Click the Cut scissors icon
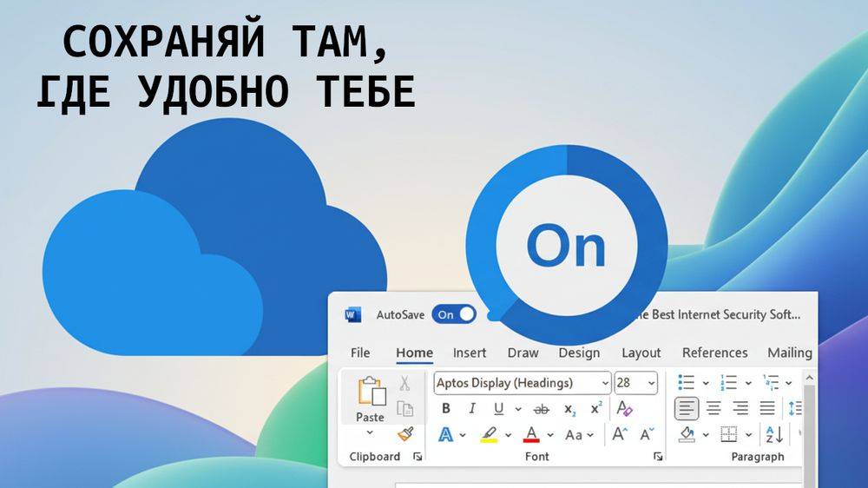 (404, 383)
